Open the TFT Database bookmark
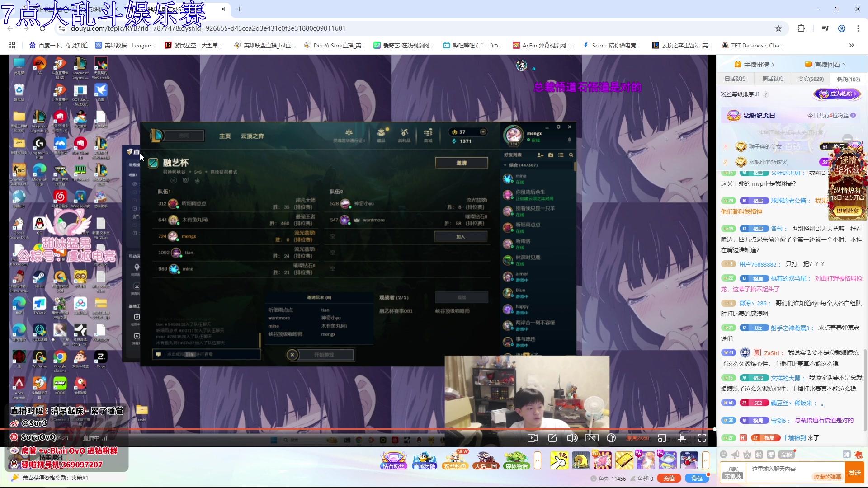868x488 pixels. point(753,45)
